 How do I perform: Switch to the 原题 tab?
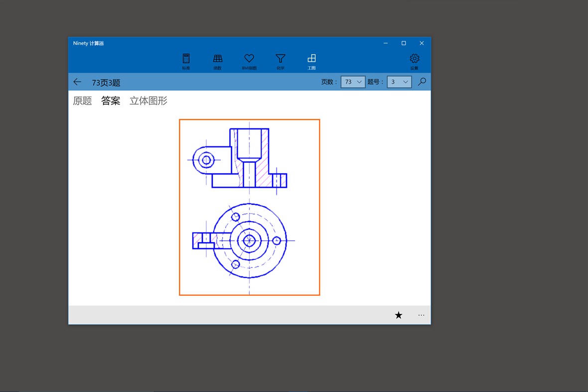click(x=82, y=101)
